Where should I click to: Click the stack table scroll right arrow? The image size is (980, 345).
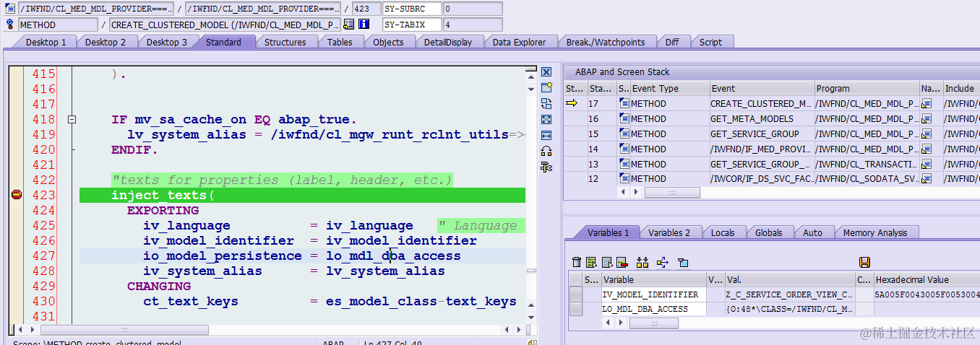click(x=636, y=193)
